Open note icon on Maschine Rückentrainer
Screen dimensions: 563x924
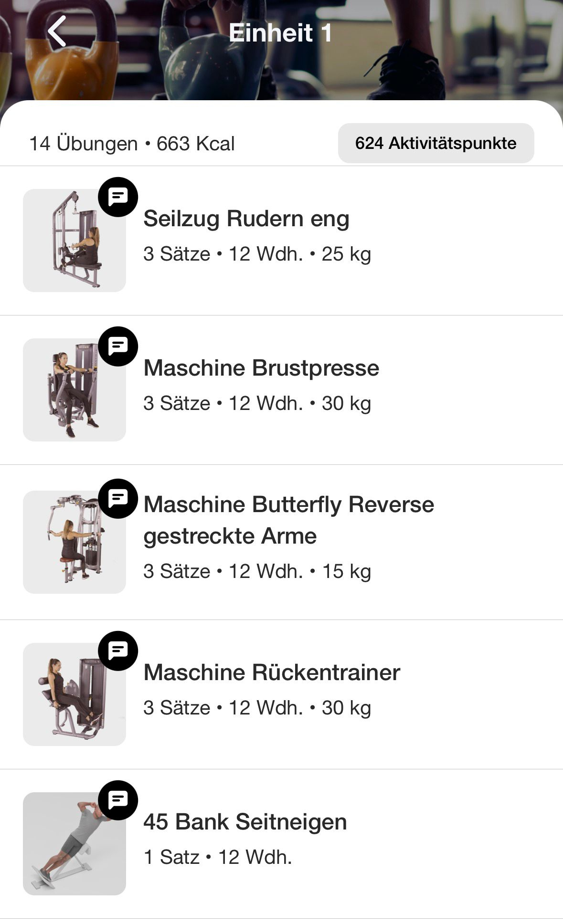click(118, 651)
